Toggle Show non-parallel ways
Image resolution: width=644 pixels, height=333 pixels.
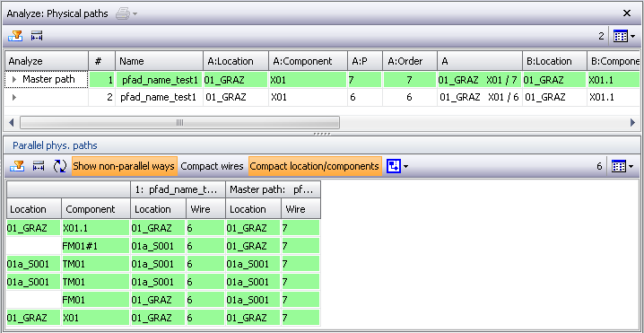pos(125,166)
